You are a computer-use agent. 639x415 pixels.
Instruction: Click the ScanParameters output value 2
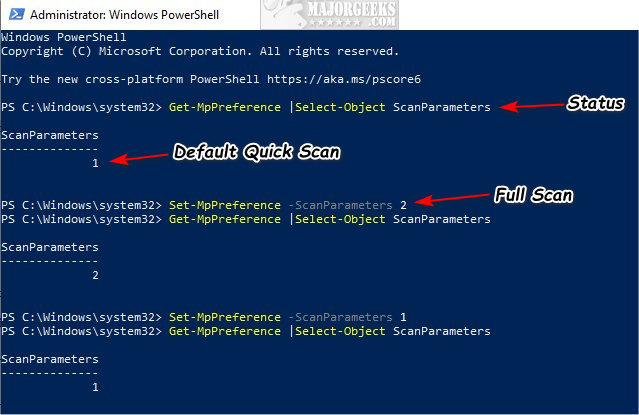click(95, 276)
